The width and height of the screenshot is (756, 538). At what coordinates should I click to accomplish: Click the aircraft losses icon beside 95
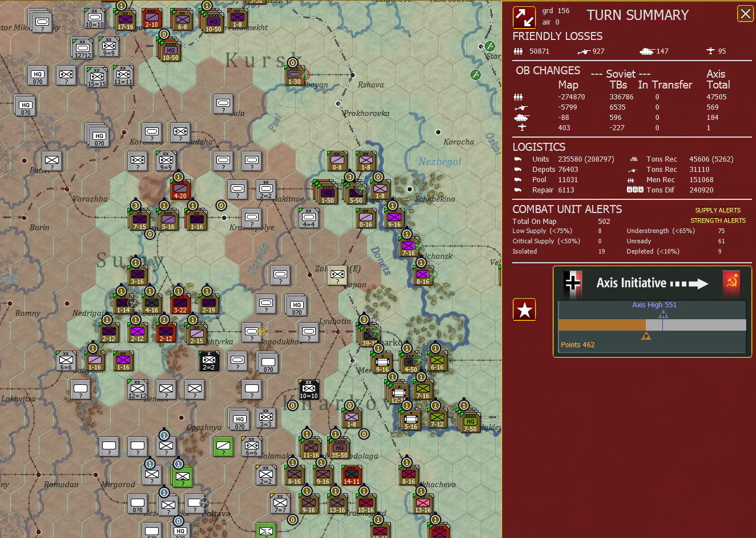(x=710, y=51)
